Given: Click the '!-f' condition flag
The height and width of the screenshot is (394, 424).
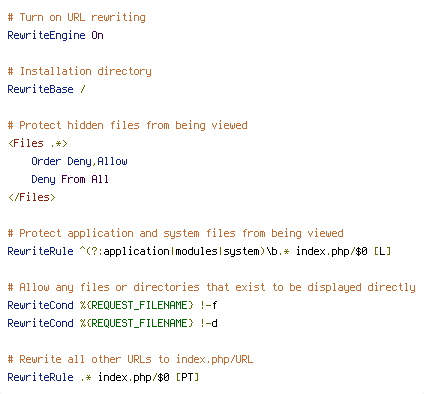Looking at the screenshot, I should click(x=209, y=305).
